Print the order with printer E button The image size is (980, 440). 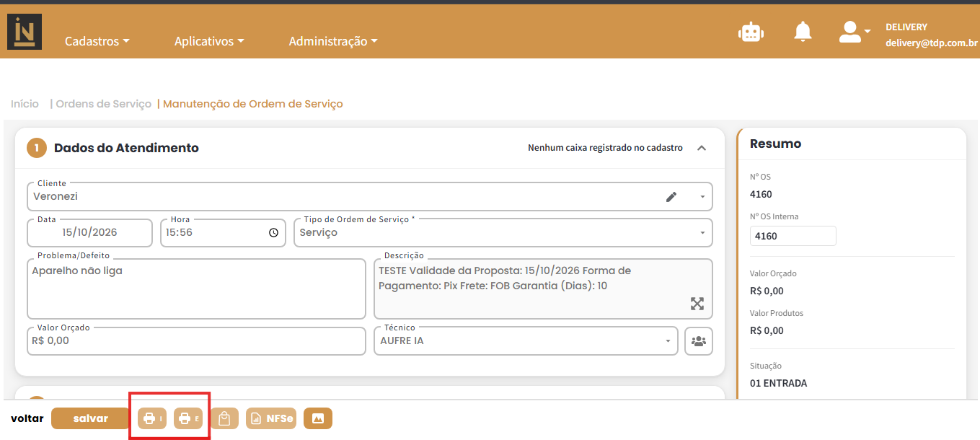click(x=188, y=418)
